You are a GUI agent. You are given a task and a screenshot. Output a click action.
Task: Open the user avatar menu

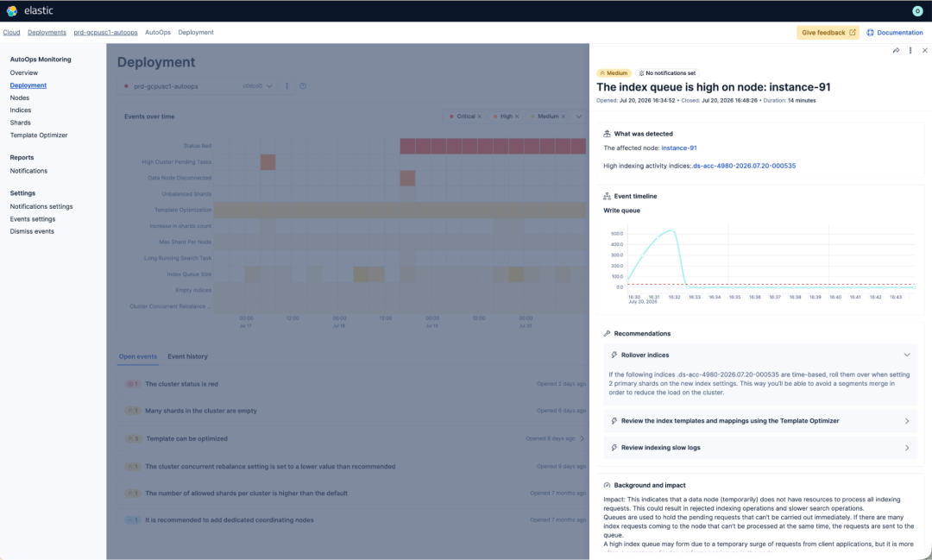[x=917, y=10]
